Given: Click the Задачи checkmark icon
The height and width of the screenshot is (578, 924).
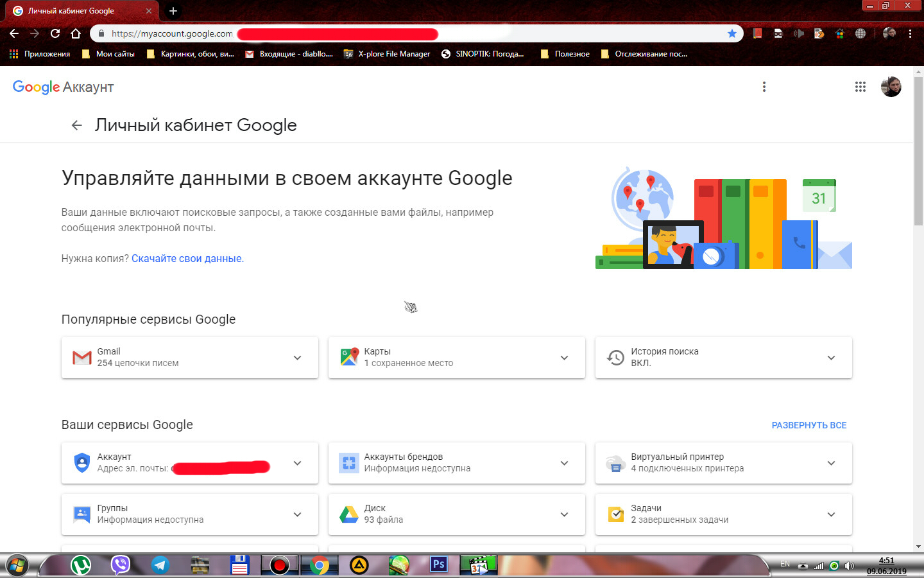Looking at the screenshot, I should tap(616, 514).
